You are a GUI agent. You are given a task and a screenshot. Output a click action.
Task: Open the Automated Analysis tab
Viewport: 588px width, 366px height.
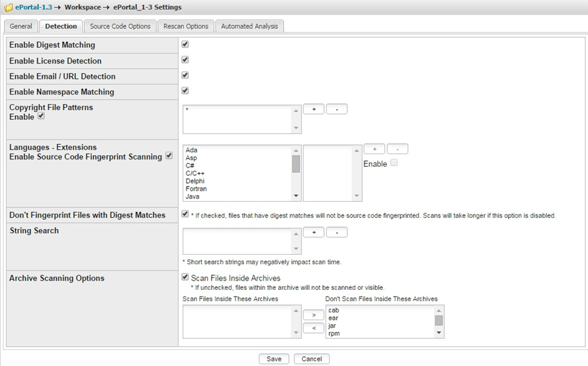250,26
